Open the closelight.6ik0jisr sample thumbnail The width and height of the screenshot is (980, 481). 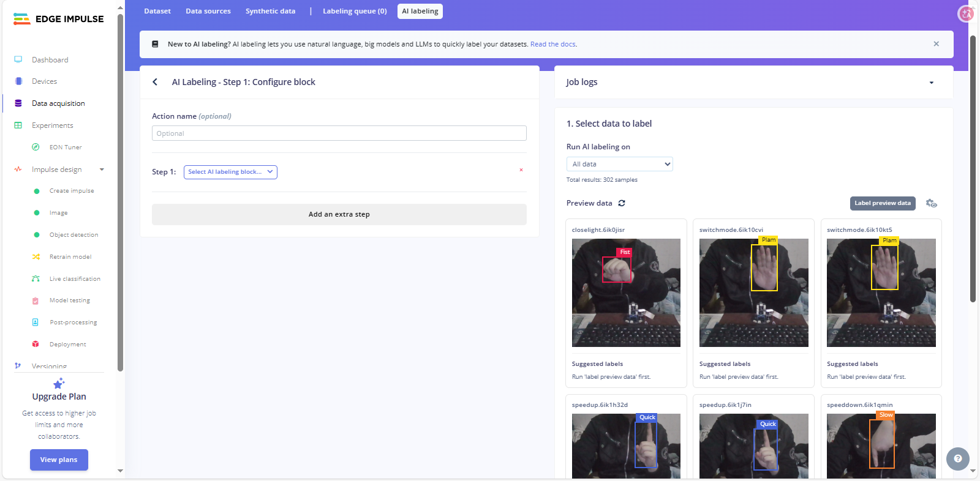[626, 293]
